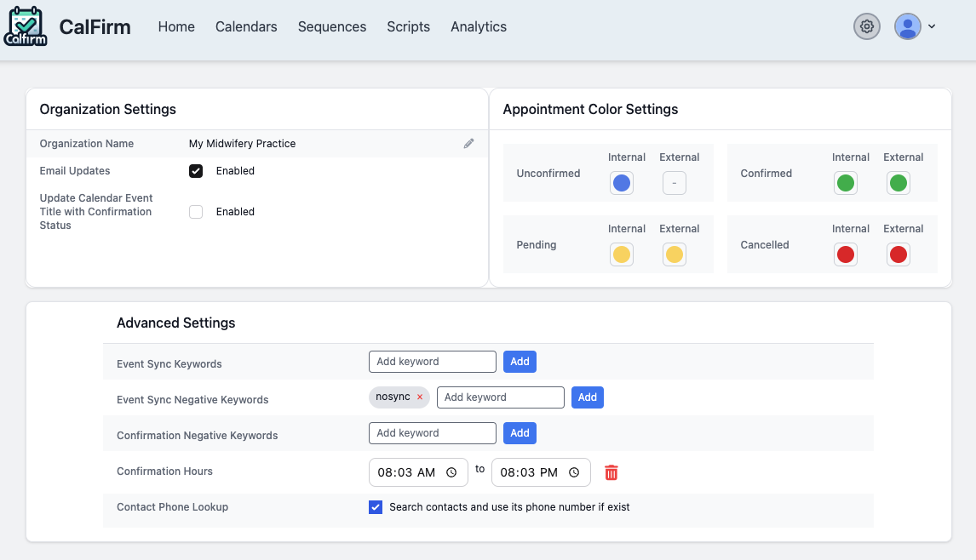Viewport: 976px width, 560px height.
Task: Open the Calendars section
Action: (x=246, y=26)
